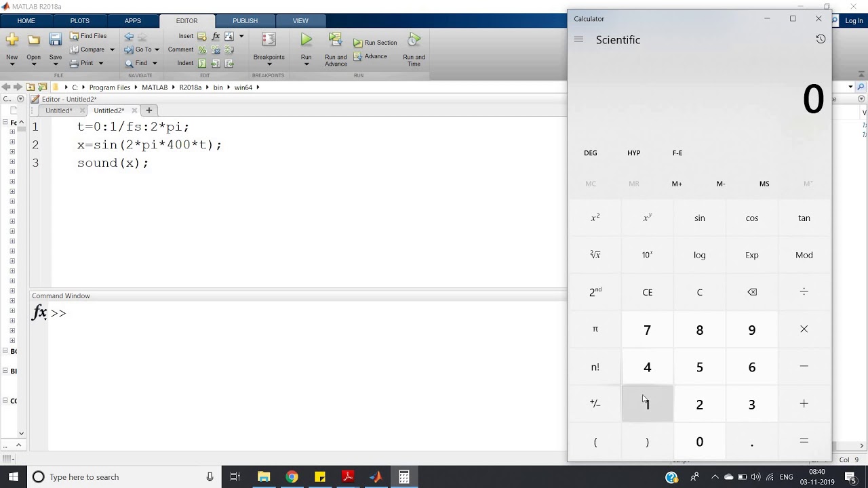Click the Windows Start button

pos(14,477)
